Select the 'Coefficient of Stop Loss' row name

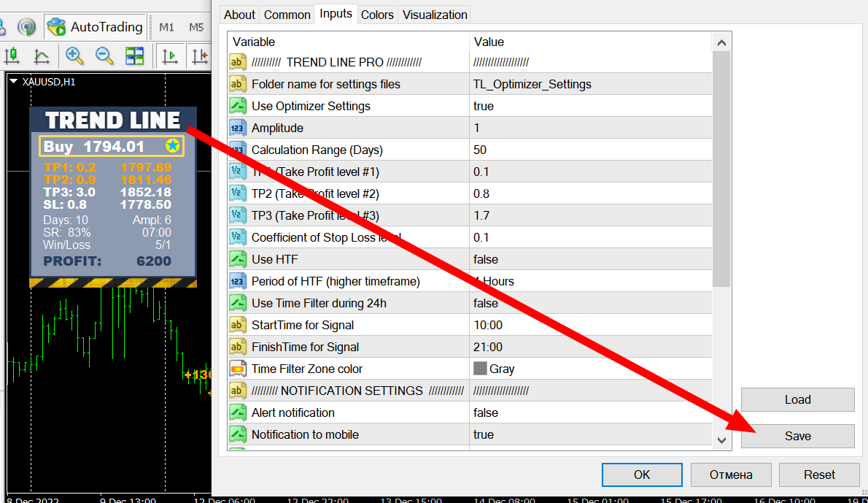(326, 238)
